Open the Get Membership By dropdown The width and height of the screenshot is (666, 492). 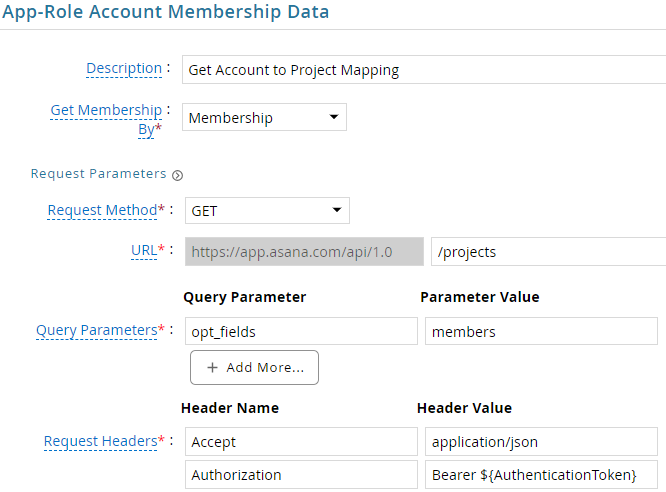264,117
